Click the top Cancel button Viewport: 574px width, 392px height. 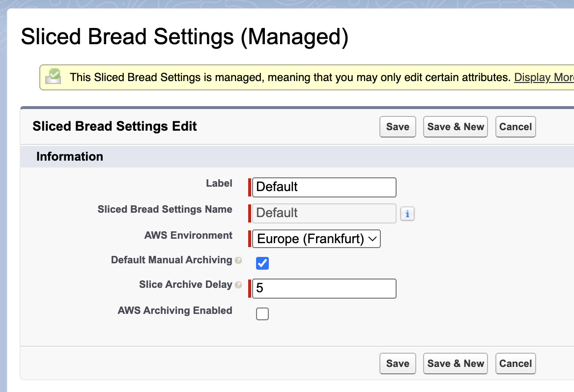click(516, 127)
